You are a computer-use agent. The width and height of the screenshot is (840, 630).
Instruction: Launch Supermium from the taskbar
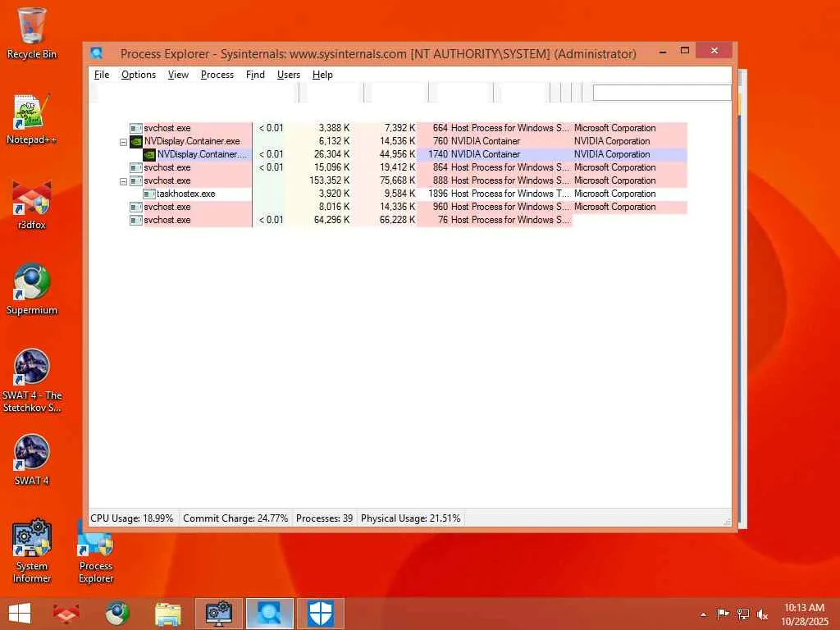point(116,614)
